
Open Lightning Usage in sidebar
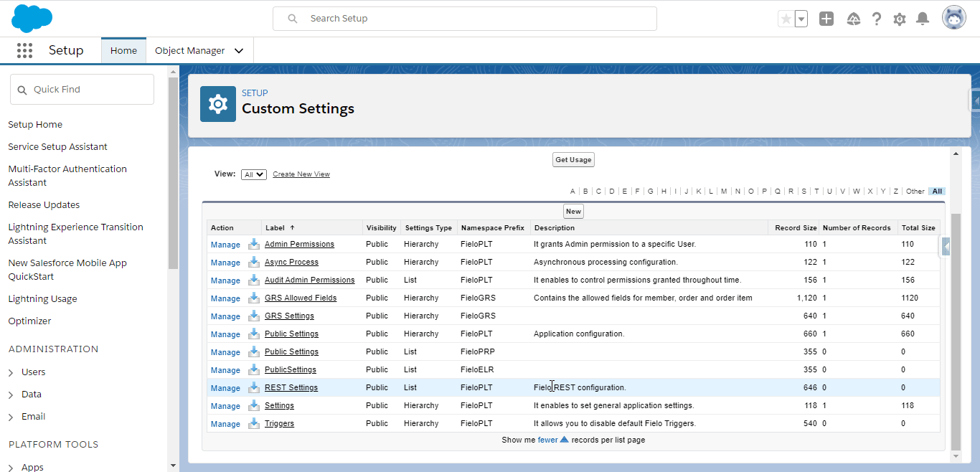(x=42, y=298)
